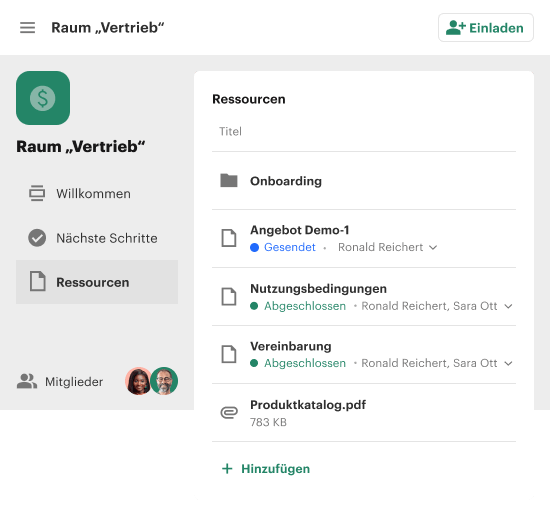
Task: Click the Produktkatalog.pdf paperclip icon
Action: tap(229, 412)
